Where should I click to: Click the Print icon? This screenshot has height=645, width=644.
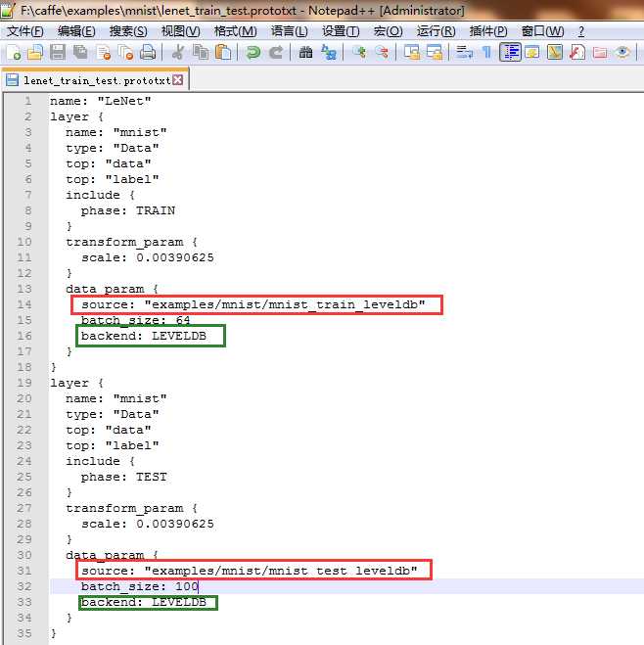click(x=148, y=53)
